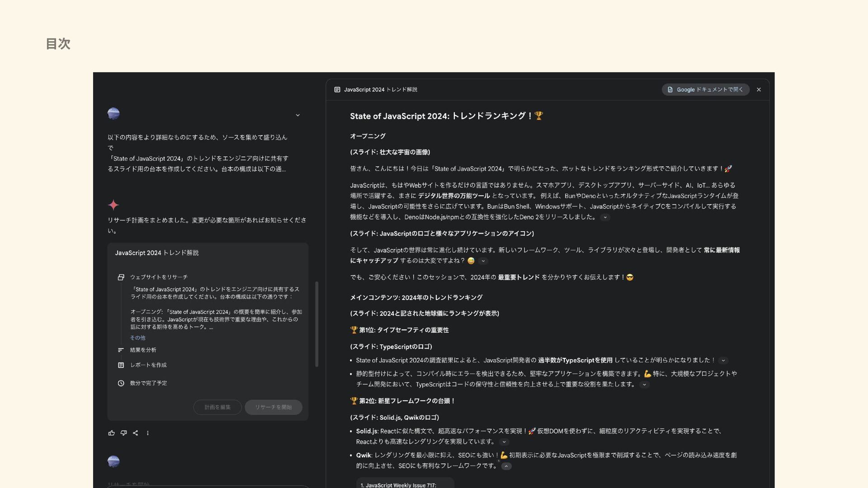Screen dimensions: 868x488
Task: Click リサーチを開始 button
Action: [274, 407]
